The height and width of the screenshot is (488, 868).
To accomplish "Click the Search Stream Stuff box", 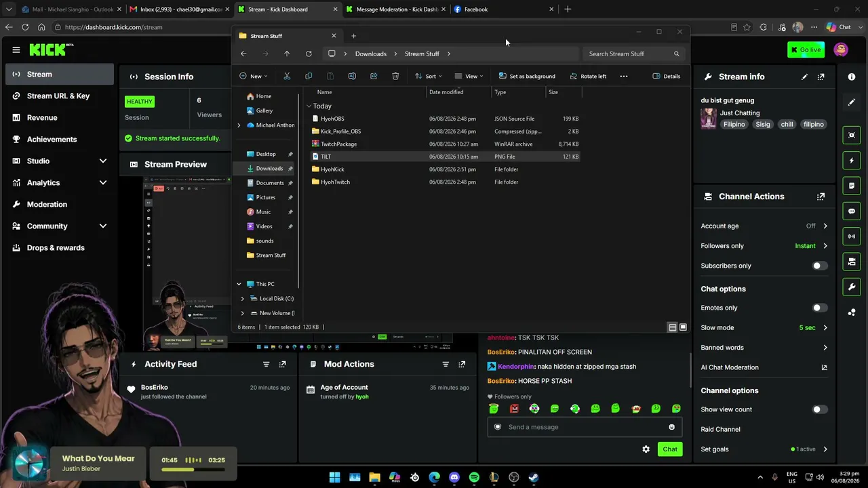I will click(x=633, y=54).
